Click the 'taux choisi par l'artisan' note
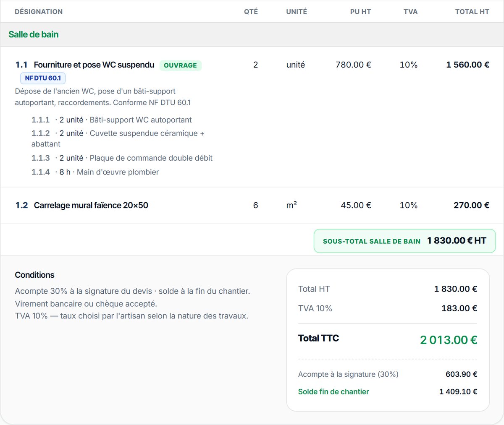The height and width of the screenshot is (425, 504). coord(131,316)
